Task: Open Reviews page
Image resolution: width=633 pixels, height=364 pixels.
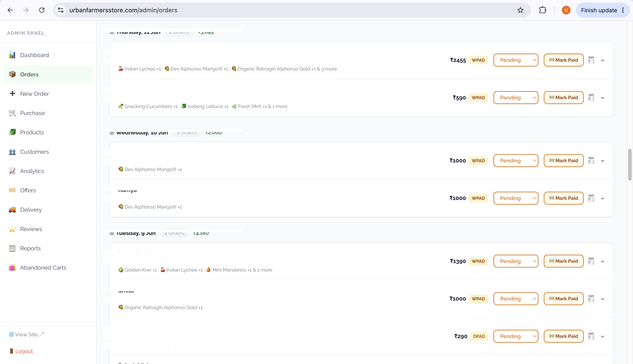Action: pyautogui.click(x=48, y=229)
